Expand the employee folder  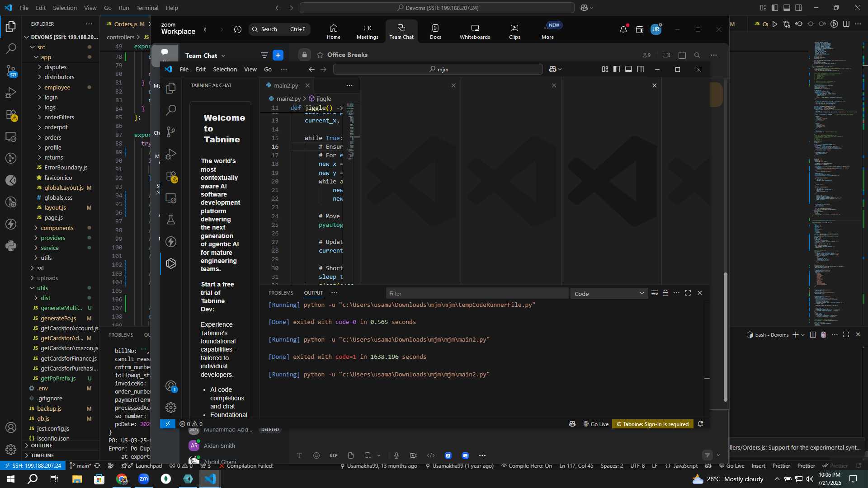tap(57, 87)
